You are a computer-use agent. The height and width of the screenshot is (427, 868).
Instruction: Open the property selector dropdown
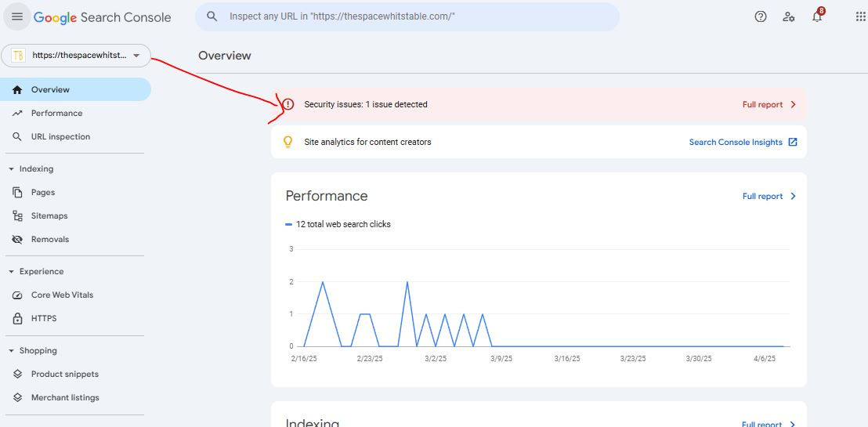76,56
